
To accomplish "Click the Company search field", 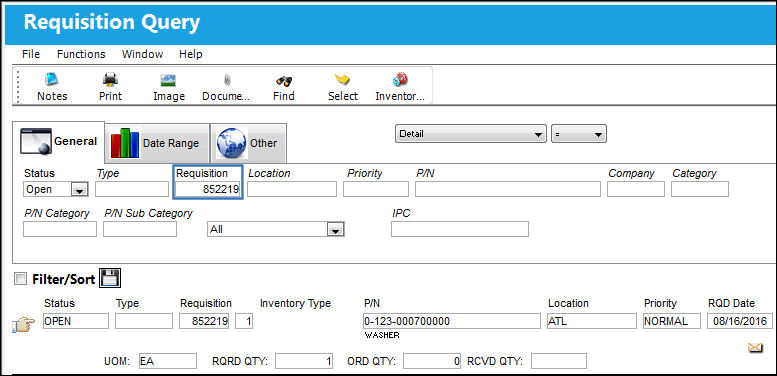I will 636,189.
